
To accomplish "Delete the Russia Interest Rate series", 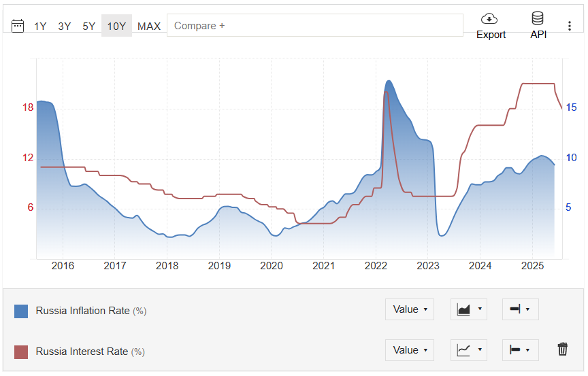I will (563, 349).
